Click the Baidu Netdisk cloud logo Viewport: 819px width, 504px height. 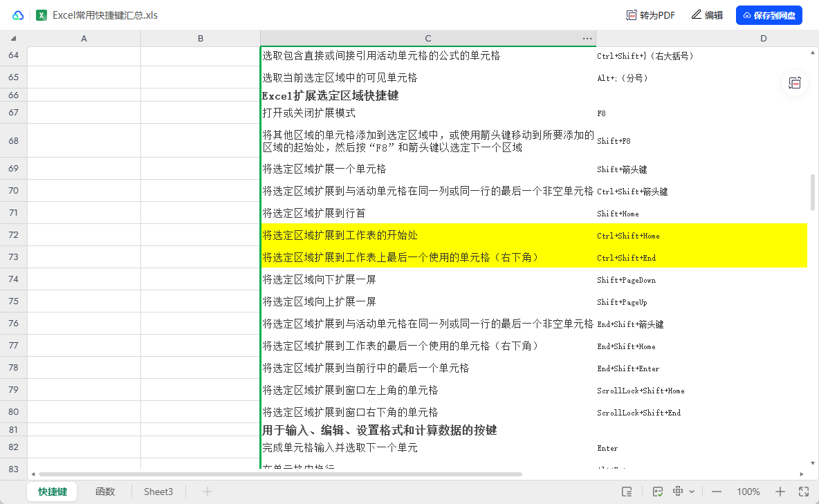coord(18,15)
